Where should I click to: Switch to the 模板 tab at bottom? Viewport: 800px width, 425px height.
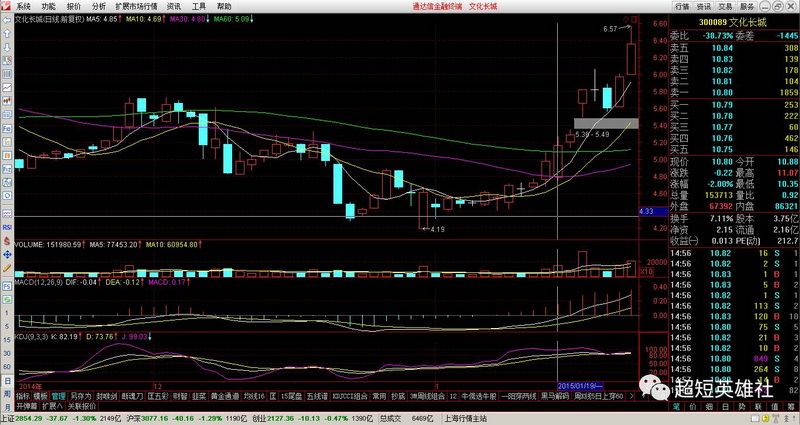(x=39, y=396)
